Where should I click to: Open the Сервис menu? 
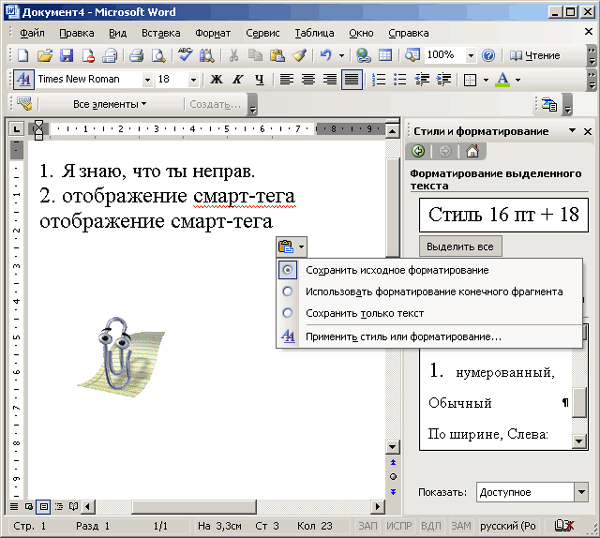(262, 33)
